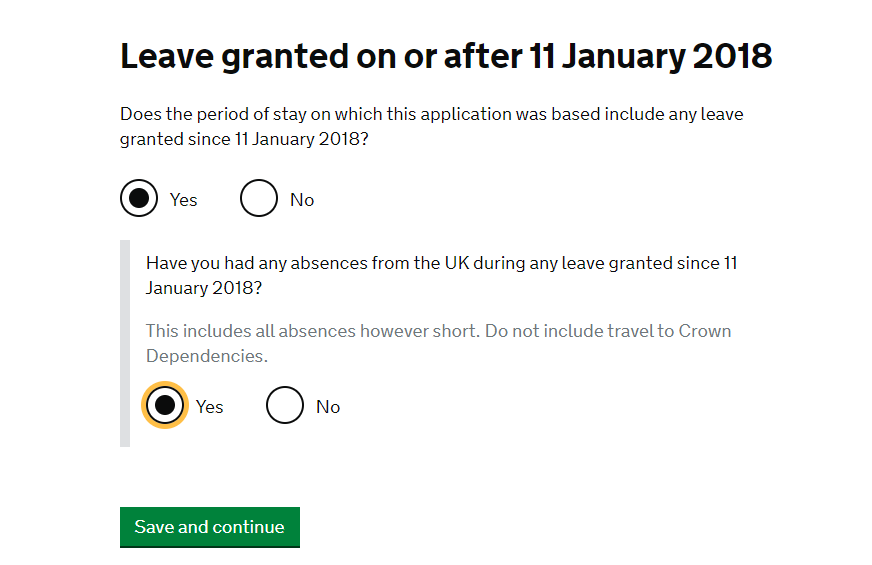Click 'granted since 11 January 2018?' ending the first question

pyautogui.click(x=244, y=140)
